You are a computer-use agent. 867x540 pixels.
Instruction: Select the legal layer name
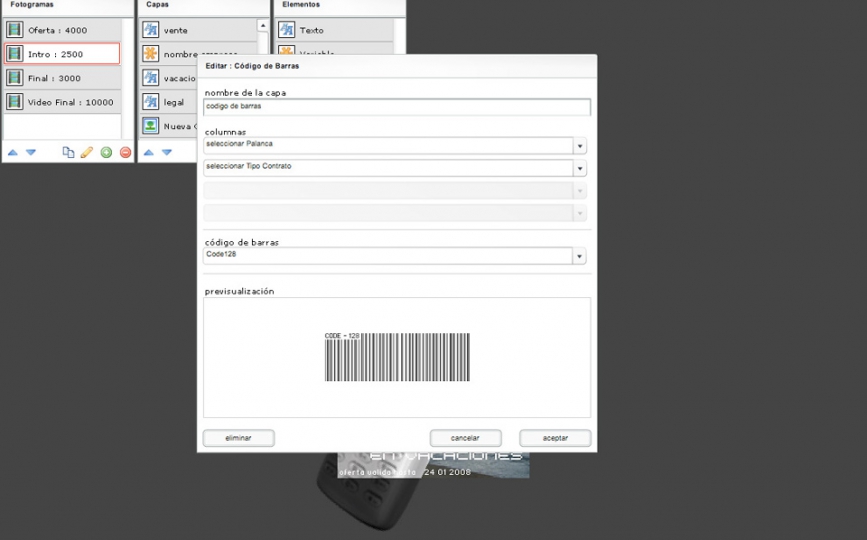[174, 103]
